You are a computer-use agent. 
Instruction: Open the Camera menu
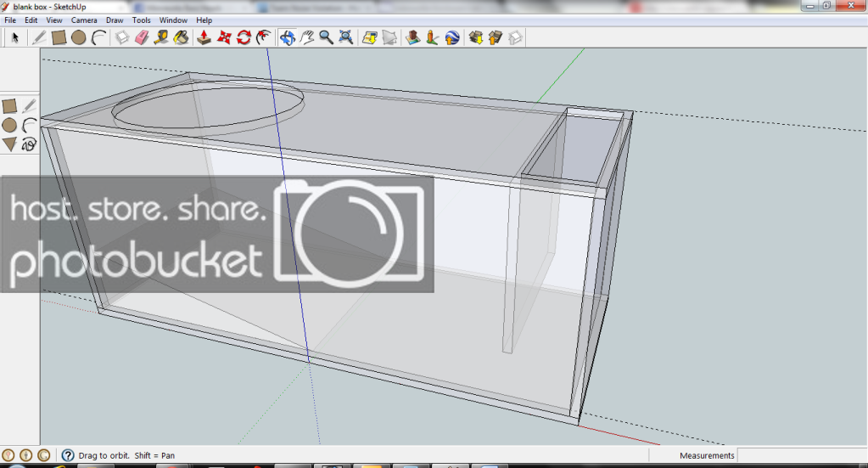coord(84,20)
